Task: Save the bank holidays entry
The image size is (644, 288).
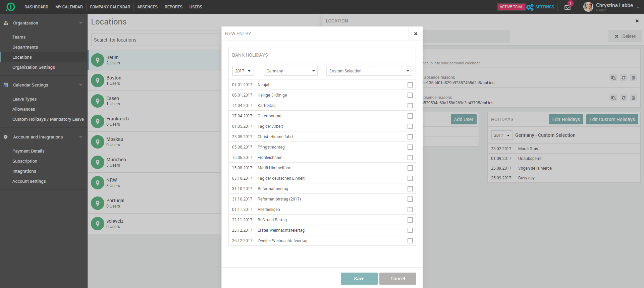Action: click(x=359, y=279)
